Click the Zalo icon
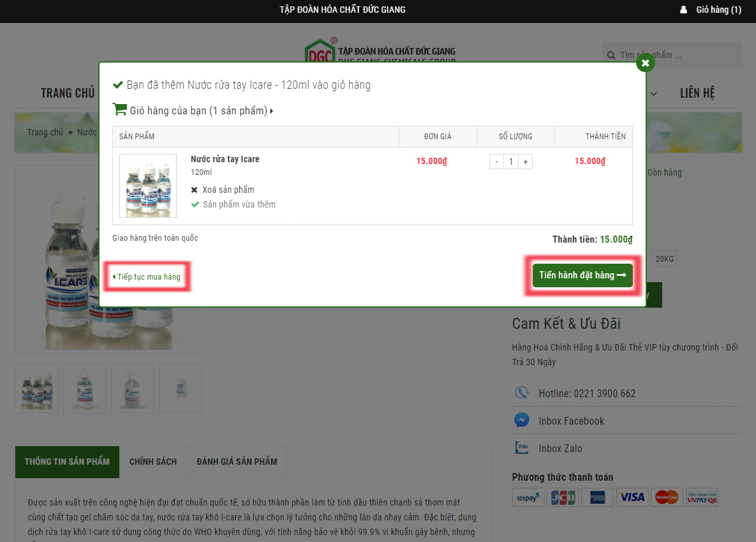This screenshot has width=756, height=542. (522, 448)
